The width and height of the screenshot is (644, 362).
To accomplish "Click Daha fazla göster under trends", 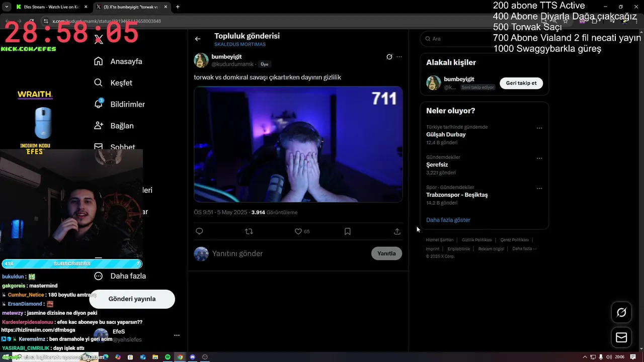I will pos(448,220).
